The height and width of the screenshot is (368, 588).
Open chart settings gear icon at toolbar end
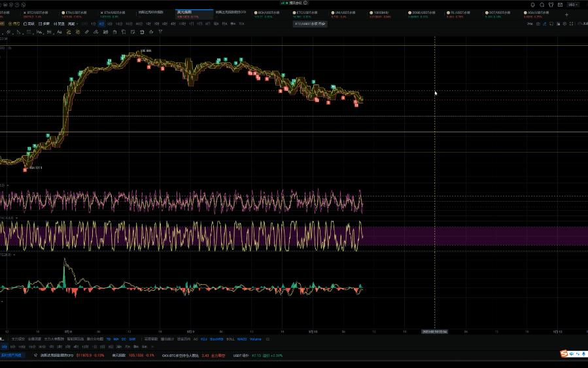click(564, 24)
